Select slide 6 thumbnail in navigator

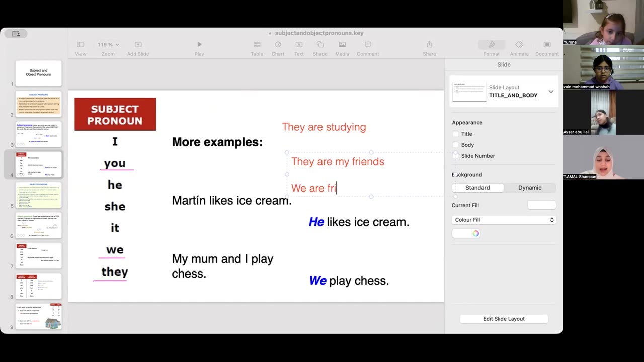click(38, 225)
